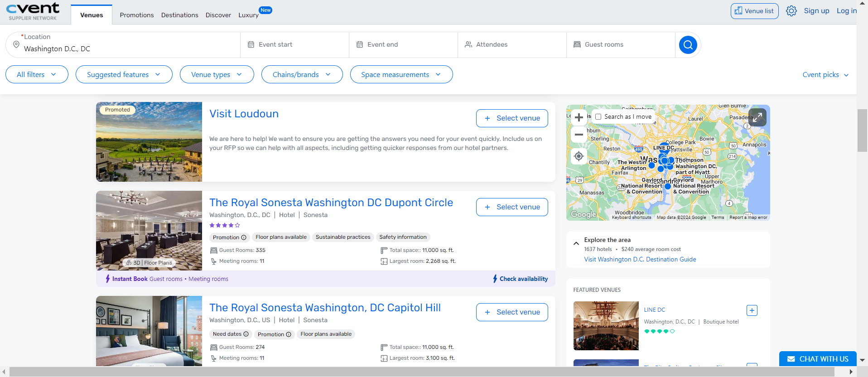
Task: Open Suggested features dropdown
Action: click(124, 74)
